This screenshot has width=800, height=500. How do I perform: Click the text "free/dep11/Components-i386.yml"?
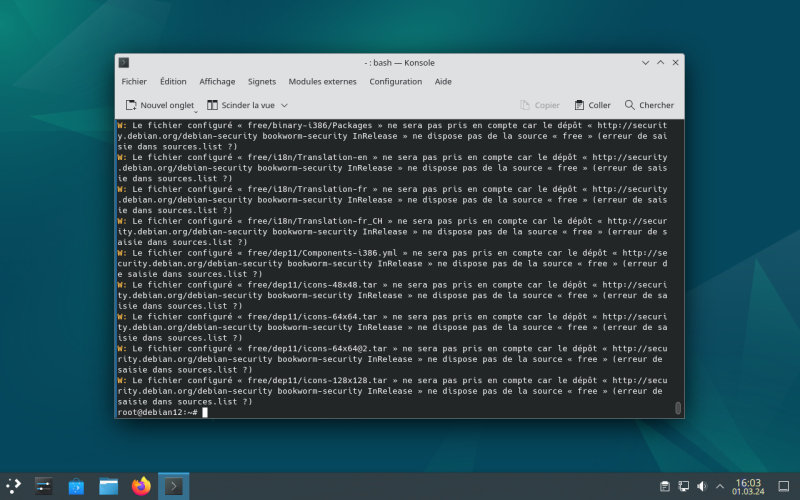point(322,253)
